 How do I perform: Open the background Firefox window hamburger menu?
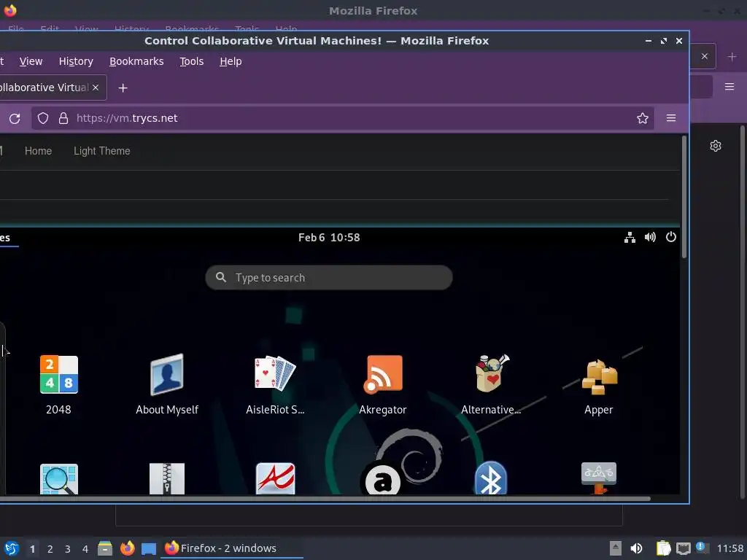pos(729,87)
